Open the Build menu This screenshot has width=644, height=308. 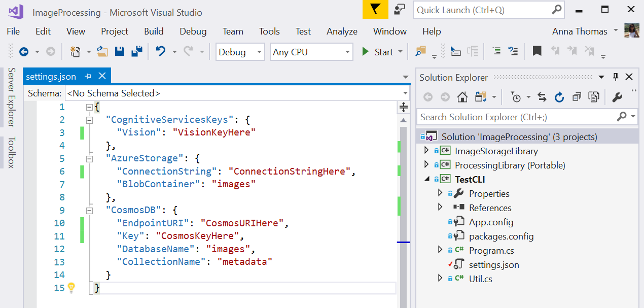[154, 31]
